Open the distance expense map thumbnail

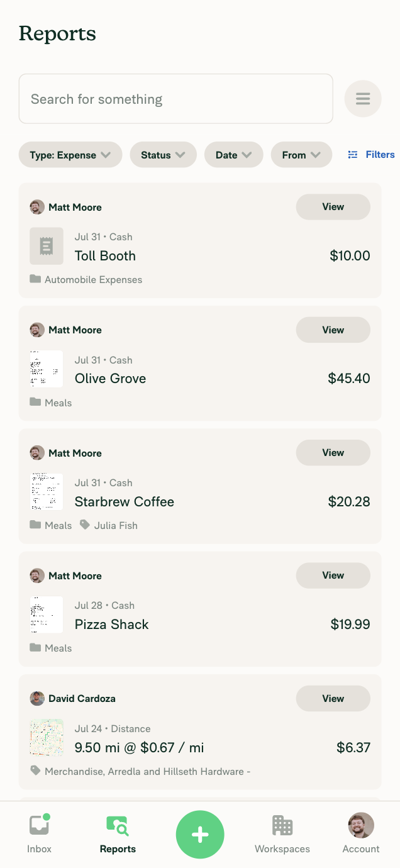[x=47, y=737]
